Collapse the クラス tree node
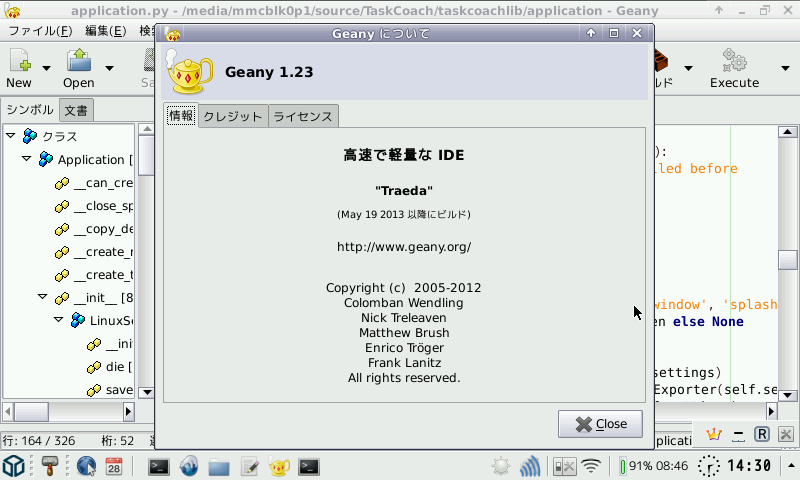 11,136
